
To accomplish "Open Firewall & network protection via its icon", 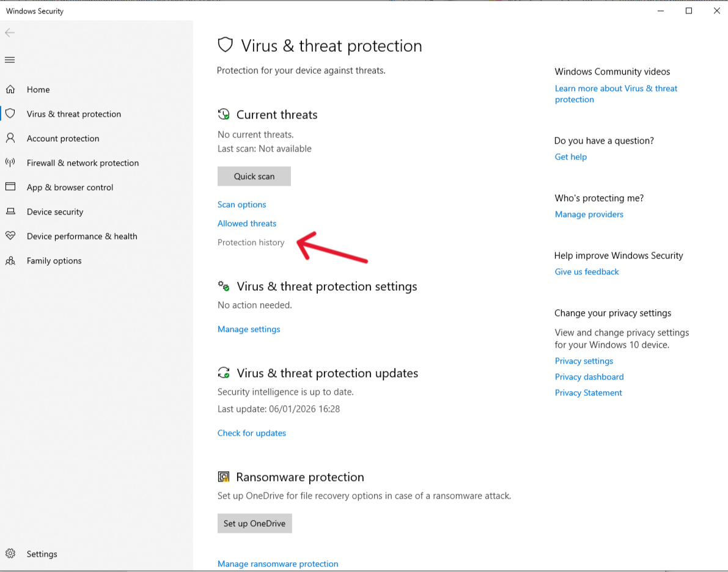I will point(11,163).
